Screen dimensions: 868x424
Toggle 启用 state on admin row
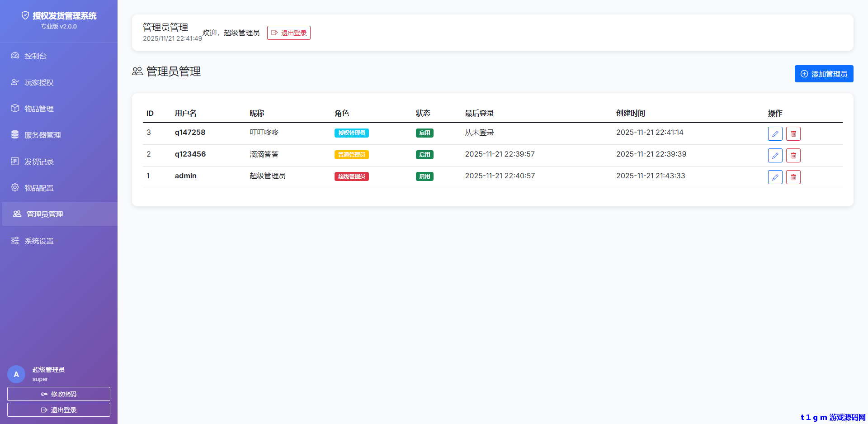click(x=425, y=176)
